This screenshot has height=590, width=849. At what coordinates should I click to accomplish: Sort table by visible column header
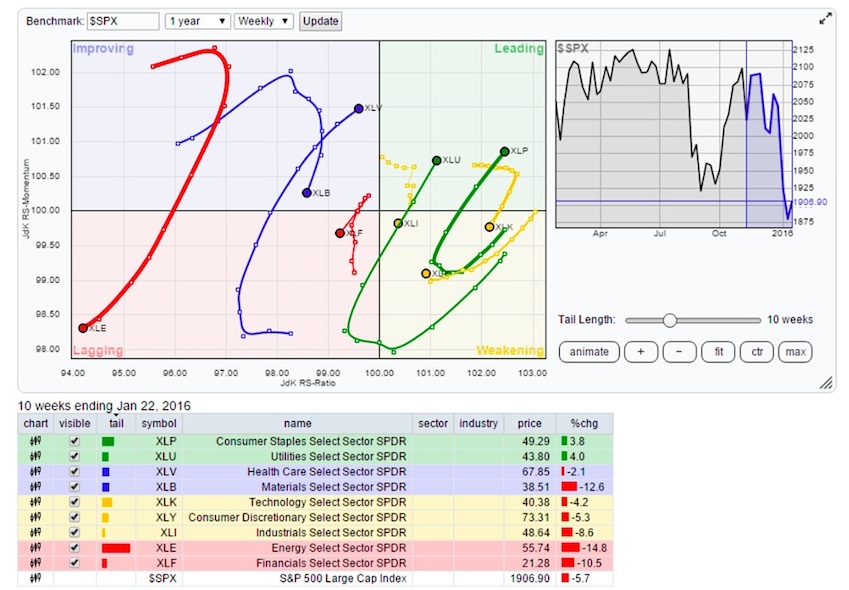tap(75, 423)
